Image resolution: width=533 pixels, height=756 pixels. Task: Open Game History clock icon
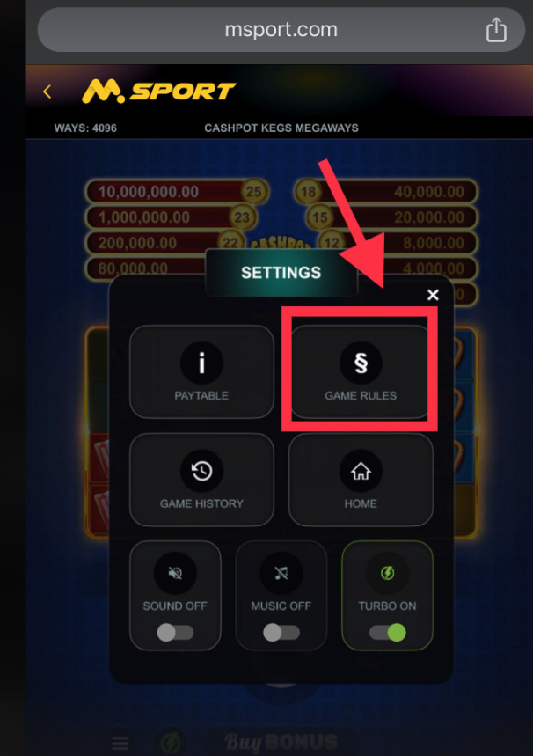click(x=201, y=471)
